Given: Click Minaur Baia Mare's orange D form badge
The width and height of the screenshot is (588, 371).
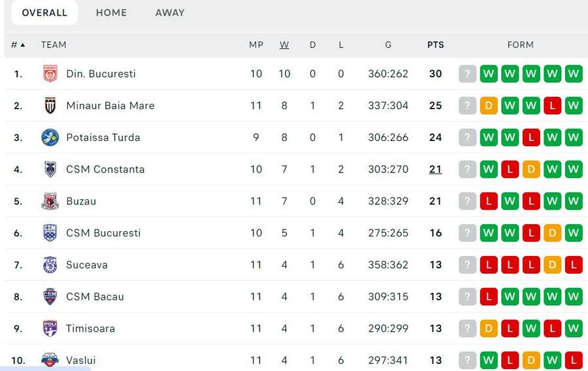Looking at the screenshot, I should pyautogui.click(x=489, y=106).
